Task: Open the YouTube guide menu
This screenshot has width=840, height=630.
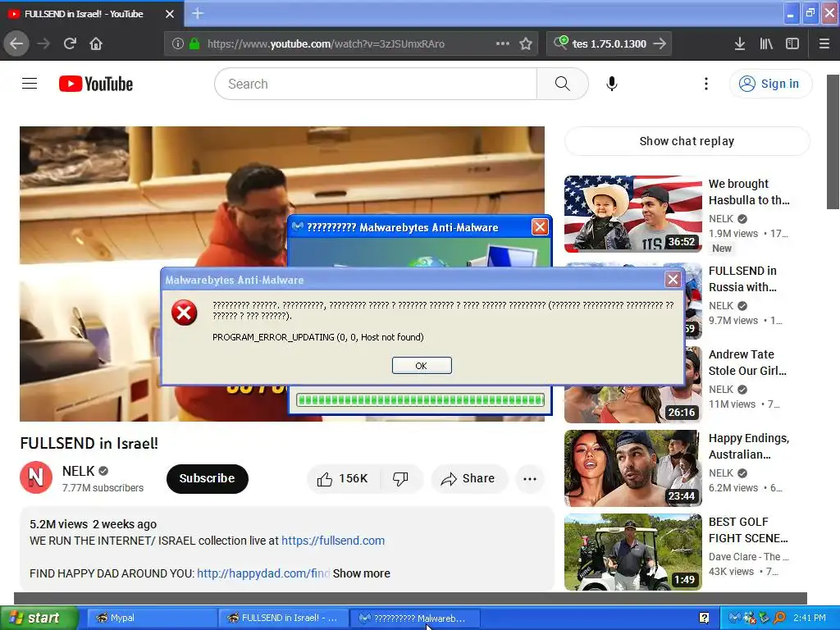Action: click(30, 84)
